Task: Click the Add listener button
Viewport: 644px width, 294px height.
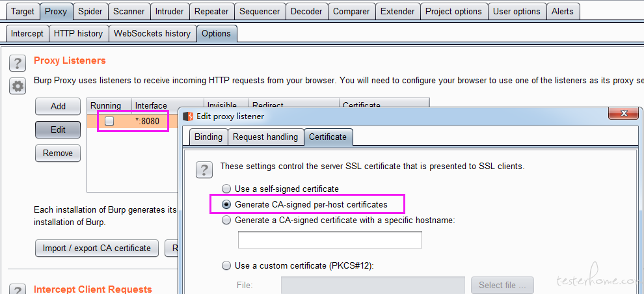Action: tap(58, 107)
